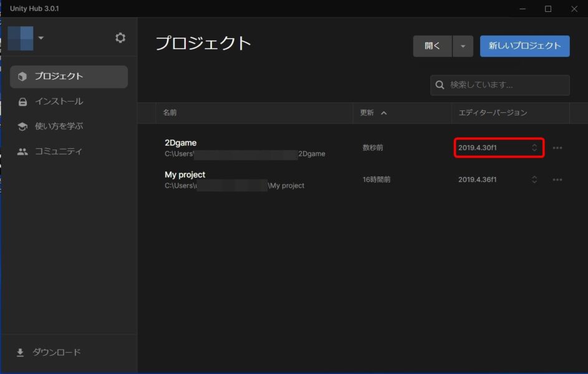Screen dimensions: 588x374
Task: Click the 開く button
Action: (432, 46)
